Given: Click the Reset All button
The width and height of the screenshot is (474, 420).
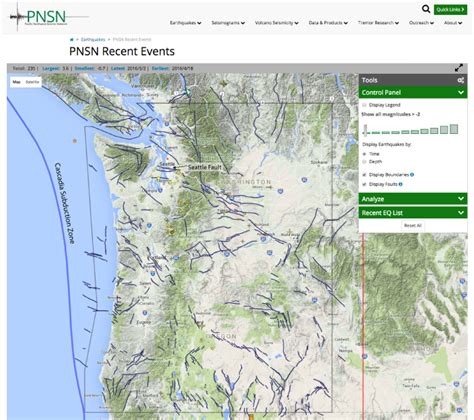Looking at the screenshot, I should [413, 226].
